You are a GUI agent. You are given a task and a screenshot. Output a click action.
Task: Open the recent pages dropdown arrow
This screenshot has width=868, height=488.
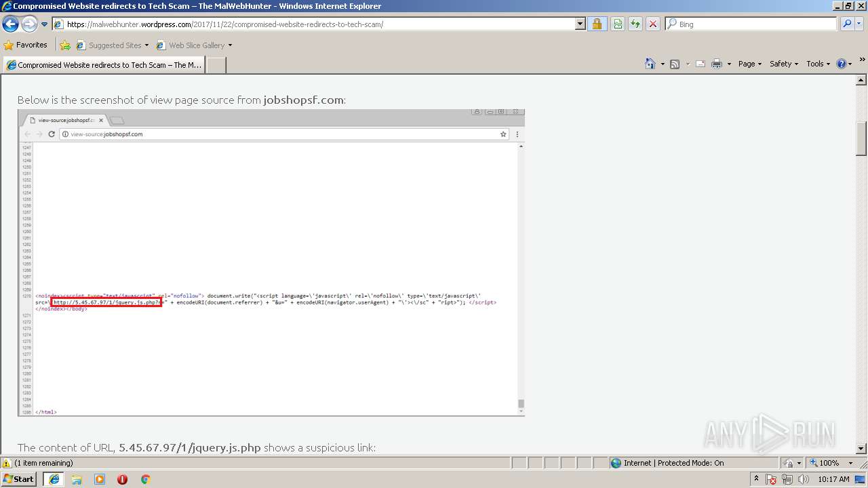[45, 24]
